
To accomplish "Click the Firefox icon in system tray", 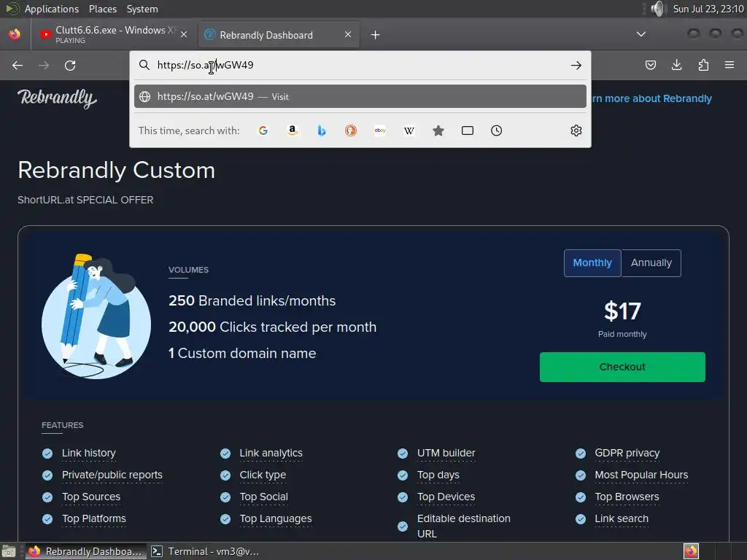I will [691, 551].
